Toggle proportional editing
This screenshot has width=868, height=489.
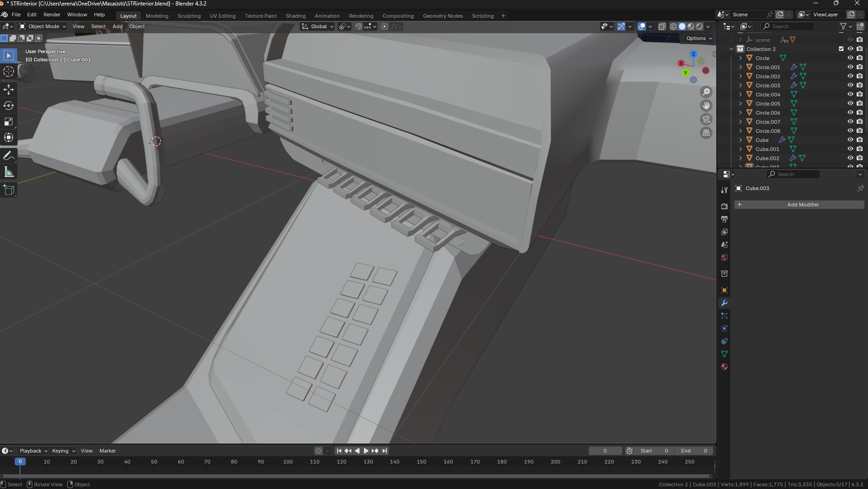tap(384, 26)
